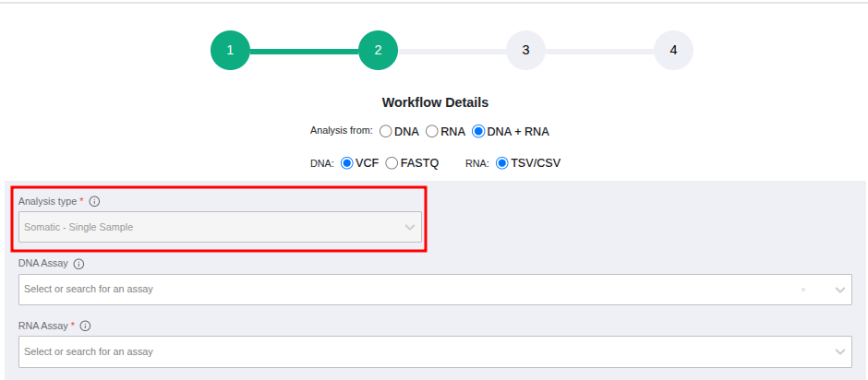Viewport: 868px width, 380px height.
Task: Go to step 1 in the wizard
Action: [230, 50]
